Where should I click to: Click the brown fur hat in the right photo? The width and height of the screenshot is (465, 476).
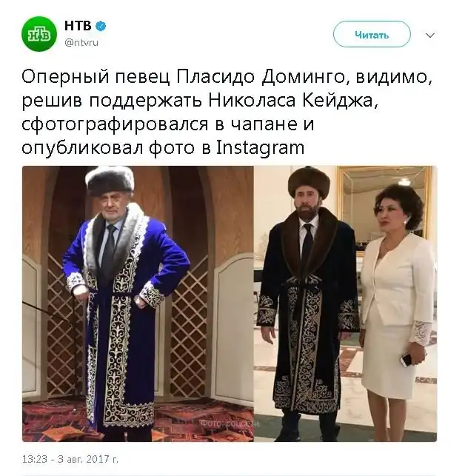tap(310, 183)
